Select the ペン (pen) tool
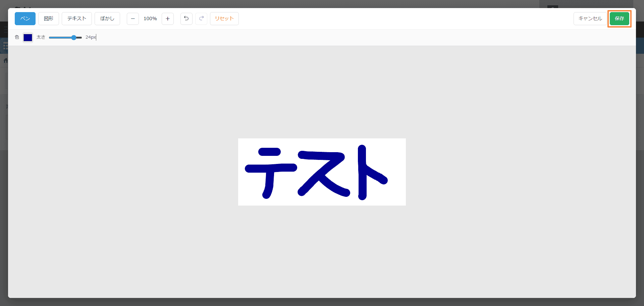The image size is (644, 306). click(25, 18)
